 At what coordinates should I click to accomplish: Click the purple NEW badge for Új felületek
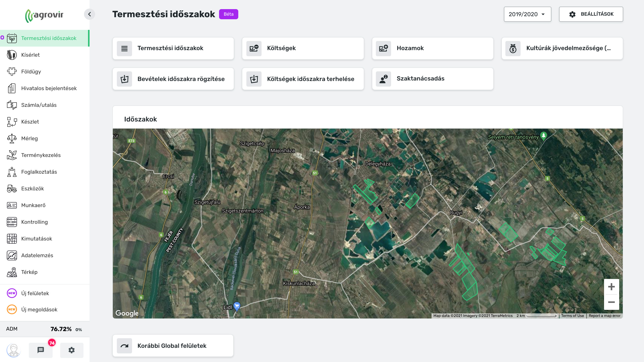tap(12, 293)
